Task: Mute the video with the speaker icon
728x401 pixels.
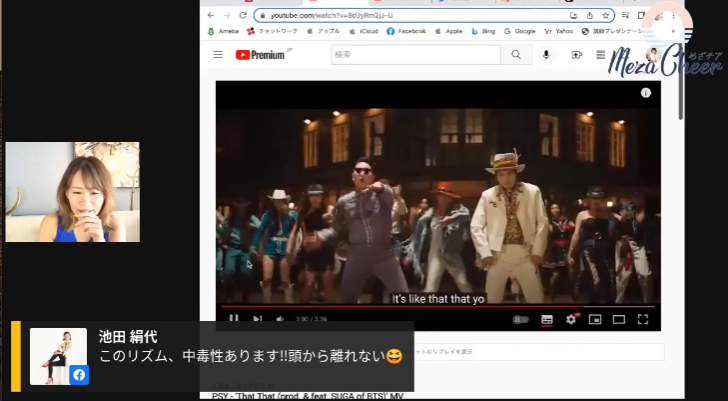Action: [x=280, y=319]
